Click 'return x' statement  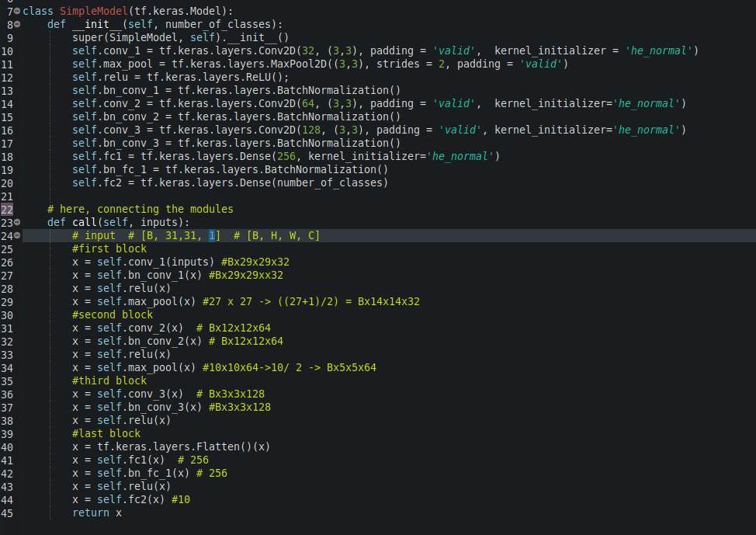(97, 512)
